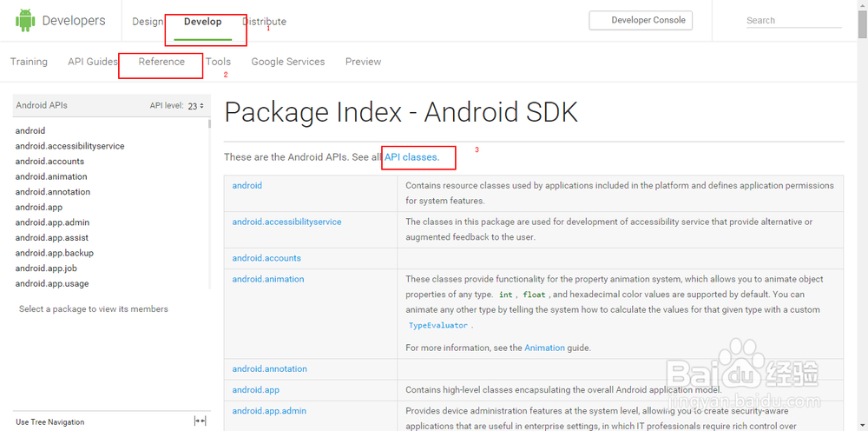Click the Android robot logo icon

[x=24, y=21]
